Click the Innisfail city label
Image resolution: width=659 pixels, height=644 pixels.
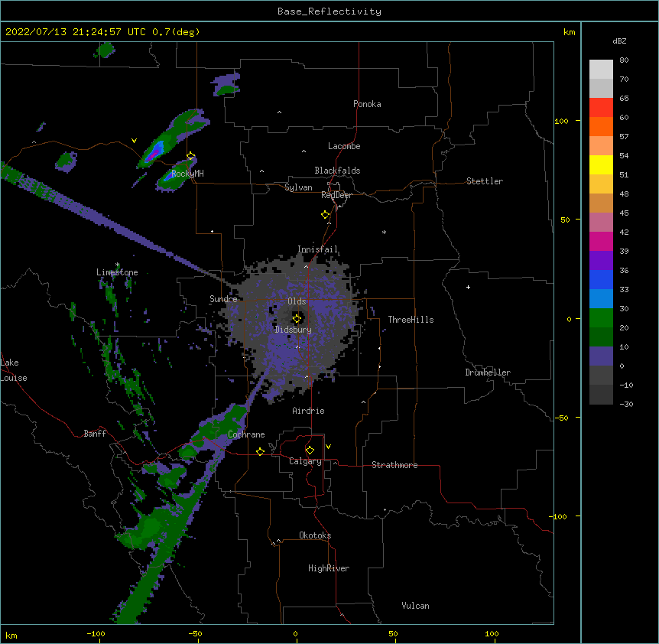click(317, 249)
